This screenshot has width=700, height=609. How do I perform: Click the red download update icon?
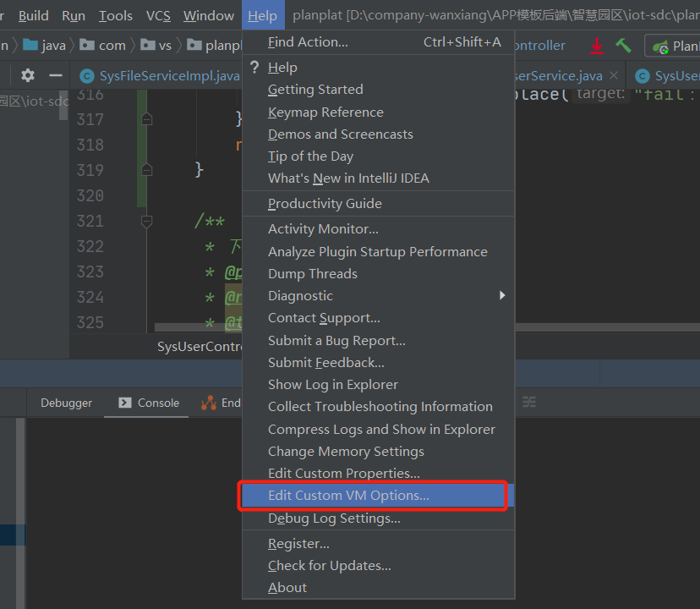click(x=597, y=46)
